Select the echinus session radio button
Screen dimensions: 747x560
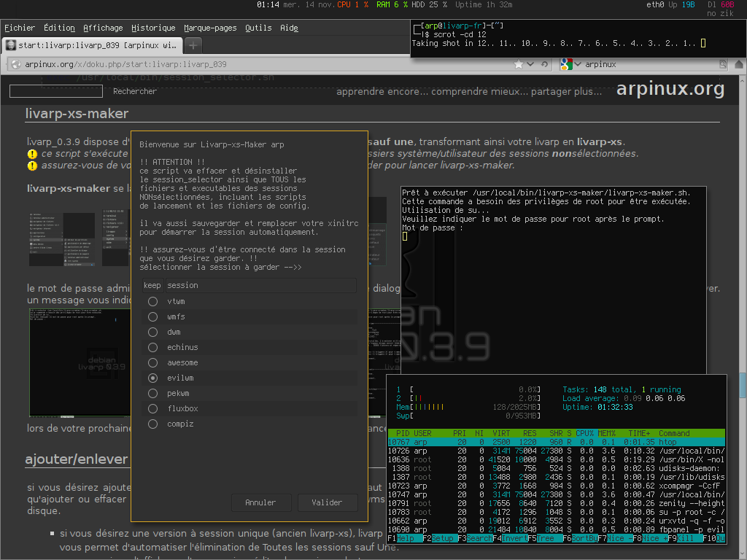point(152,347)
